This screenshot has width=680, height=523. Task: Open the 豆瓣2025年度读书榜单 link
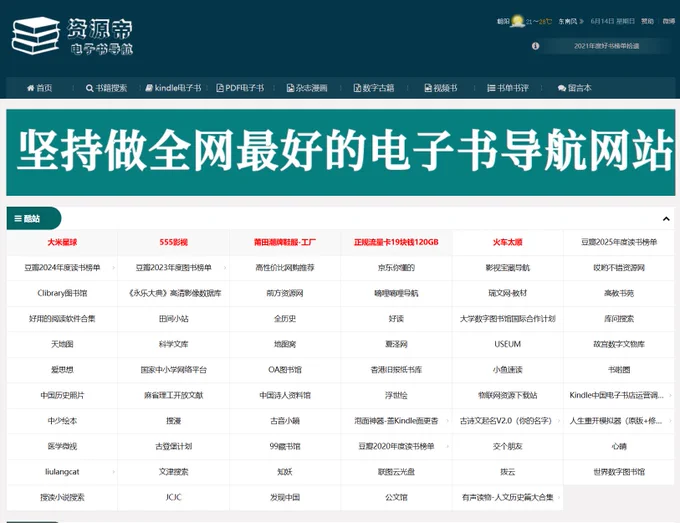[619, 242]
